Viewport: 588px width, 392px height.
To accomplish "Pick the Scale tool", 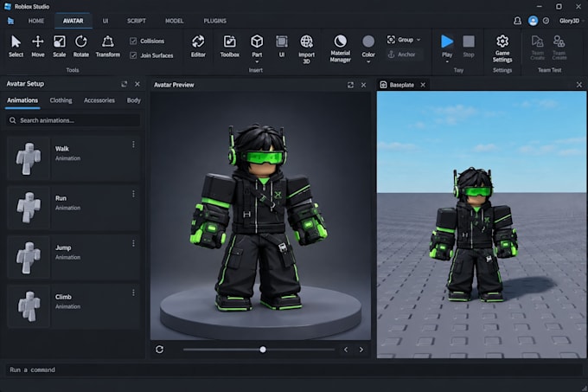I will tap(60, 46).
